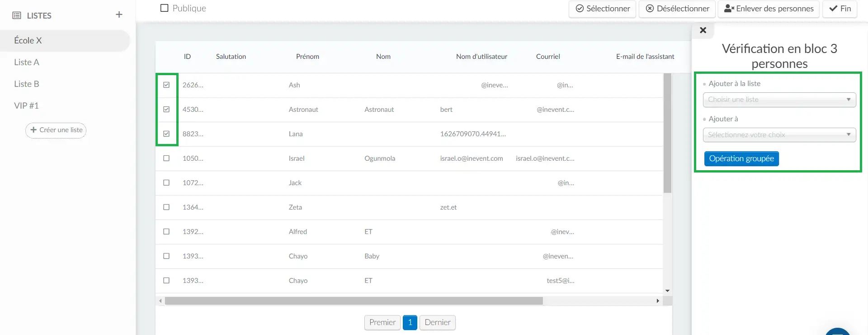This screenshot has height=335, width=868.
Task: Click the scroll down arrow of table
Action: click(x=667, y=291)
